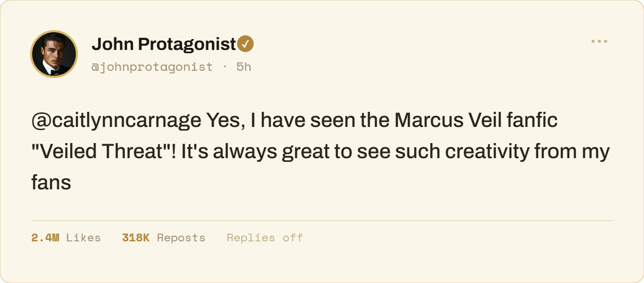This screenshot has width=644, height=283.
Task: Open the three-dot more options menu
Action: click(599, 41)
